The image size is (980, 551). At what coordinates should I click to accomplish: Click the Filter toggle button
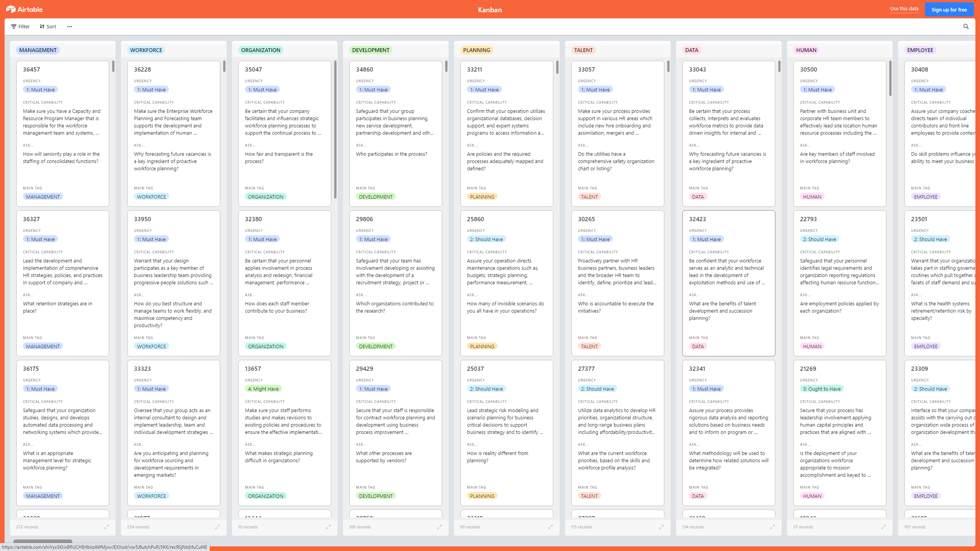click(20, 26)
